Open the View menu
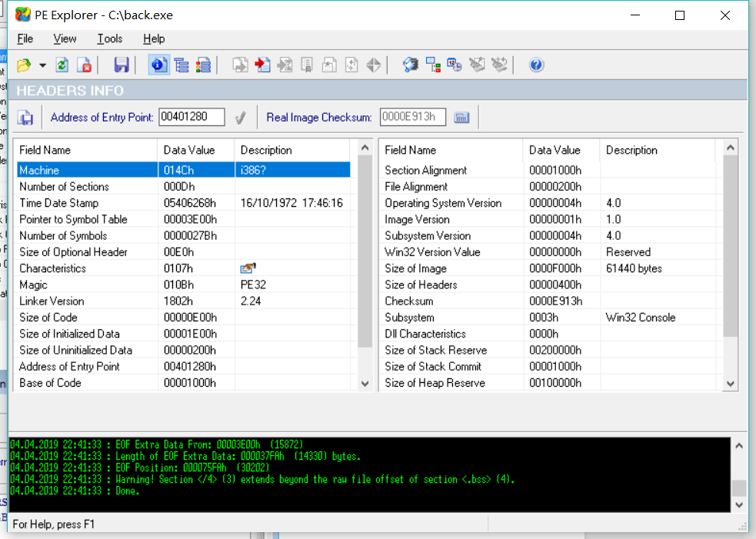The height and width of the screenshot is (539, 756). point(65,38)
